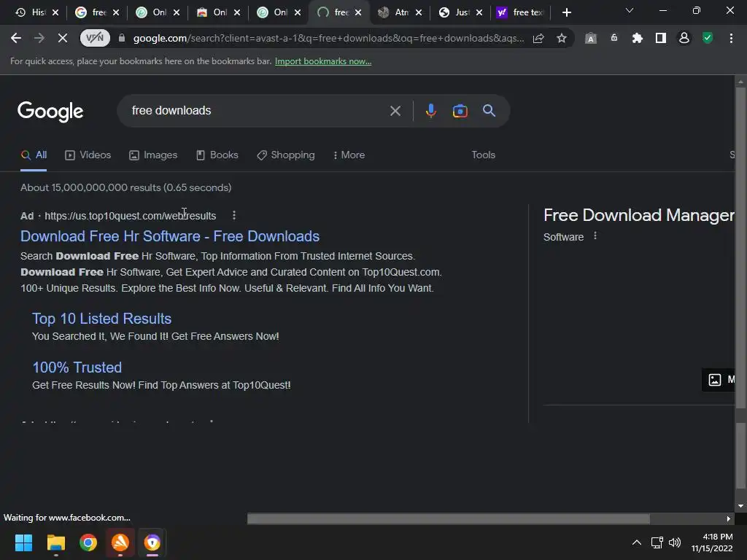Switch to the History tab

(x=31, y=12)
